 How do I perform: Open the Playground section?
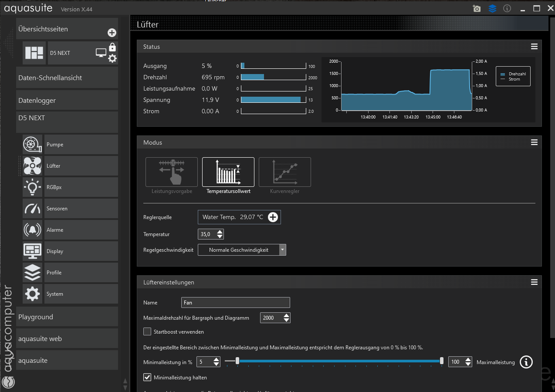pyautogui.click(x=67, y=317)
